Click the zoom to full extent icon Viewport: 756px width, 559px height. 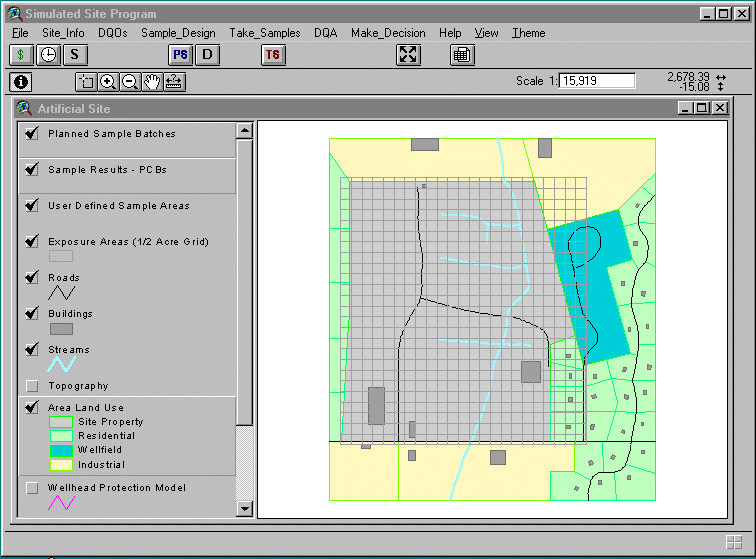click(x=408, y=55)
